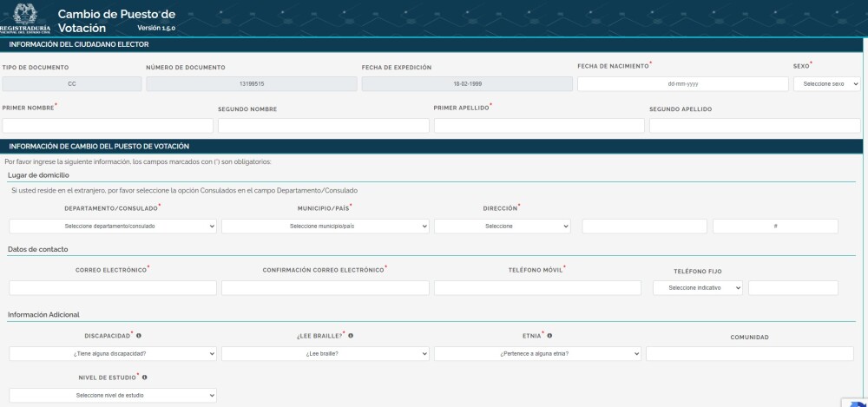Click the 'Si usted reside en el extranjero' note
This screenshot has height=407, width=868.
(x=184, y=191)
